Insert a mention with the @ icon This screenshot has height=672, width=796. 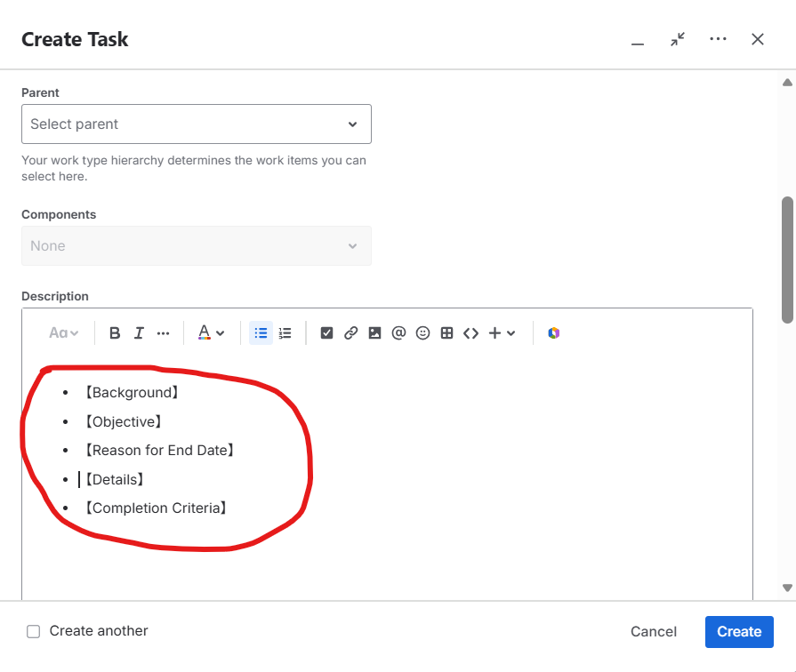[399, 333]
